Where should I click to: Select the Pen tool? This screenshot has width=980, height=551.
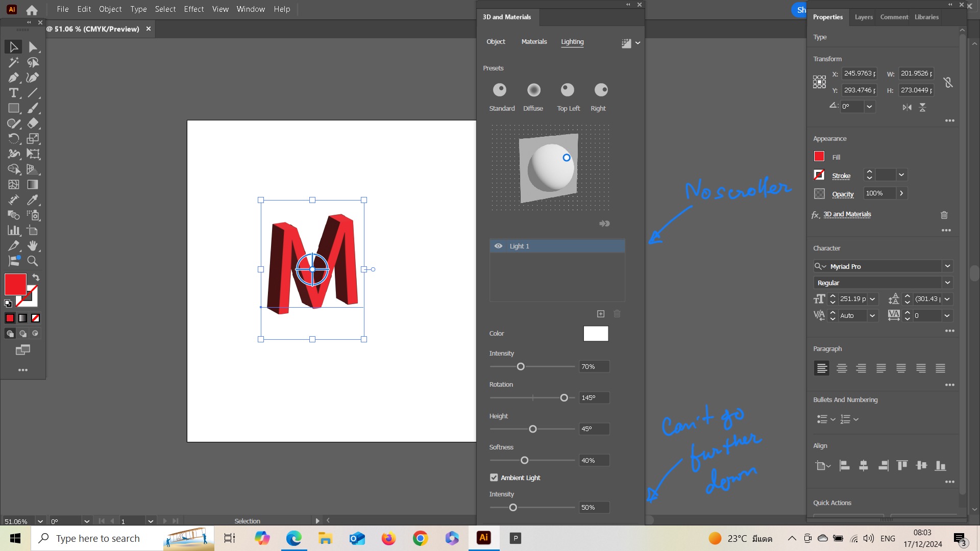tap(13, 78)
